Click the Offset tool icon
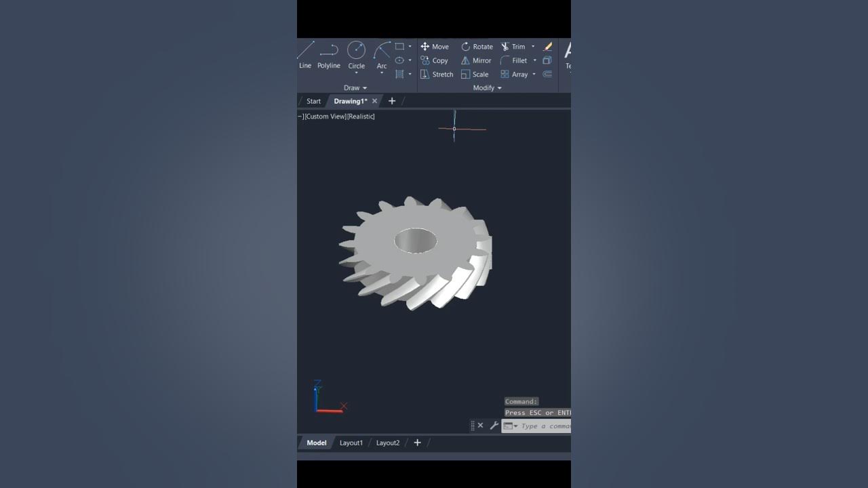This screenshot has height=488, width=868. pyautogui.click(x=547, y=75)
